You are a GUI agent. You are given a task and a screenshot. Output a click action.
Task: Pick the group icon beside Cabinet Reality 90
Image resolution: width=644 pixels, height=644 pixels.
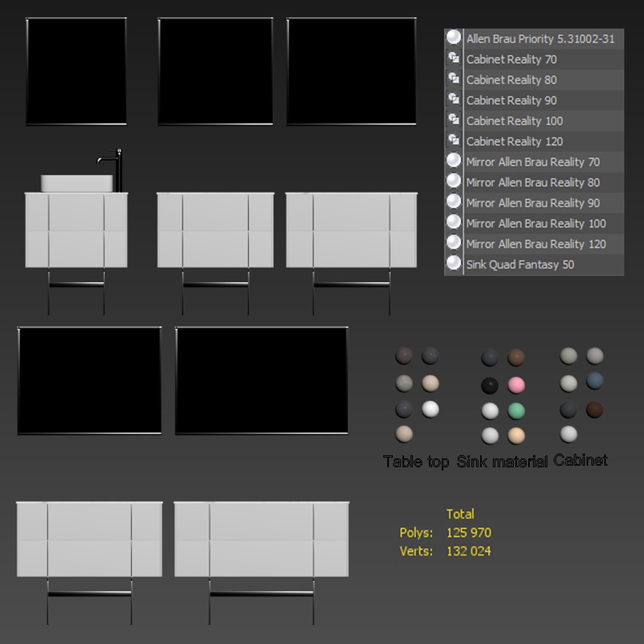[x=454, y=99]
